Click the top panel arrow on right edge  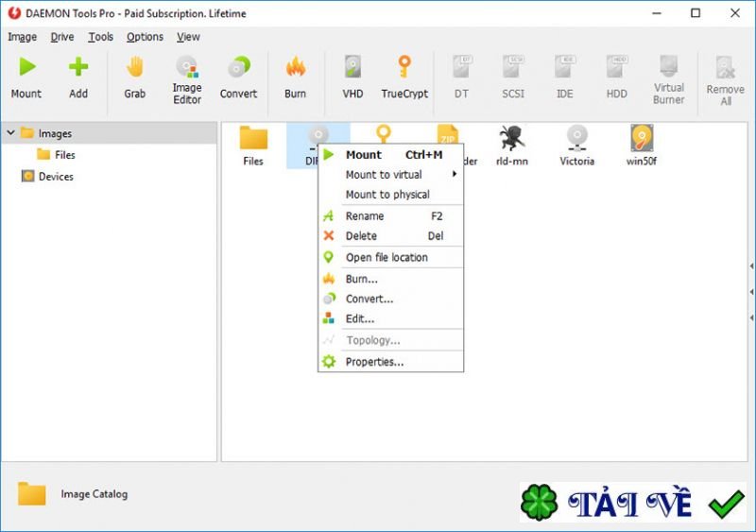click(x=751, y=266)
